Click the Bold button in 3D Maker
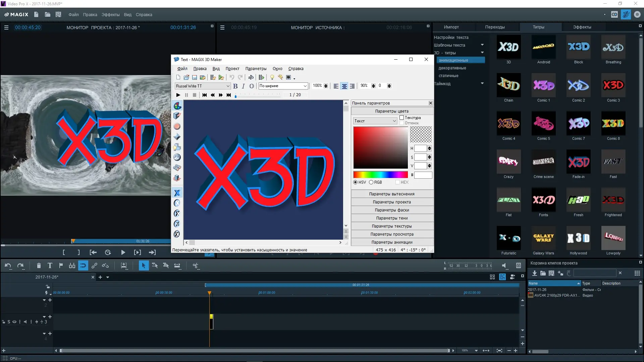The width and height of the screenshot is (644, 362). pyautogui.click(x=235, y=86)
